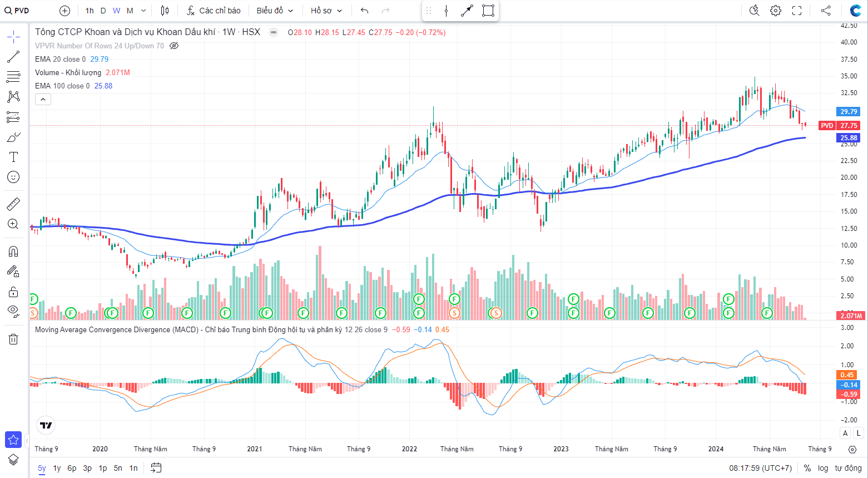
Task: Select the weekly W interval
Action: [x=116, y=11]
